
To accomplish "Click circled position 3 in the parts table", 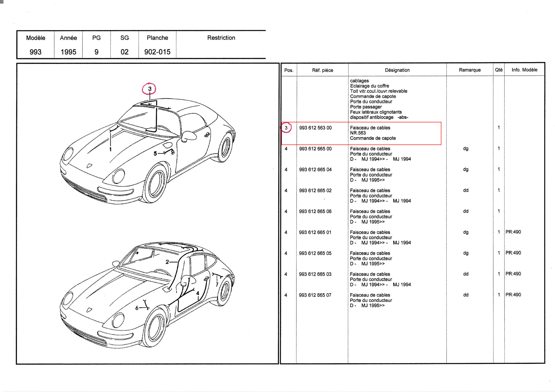I will [286, 128].
